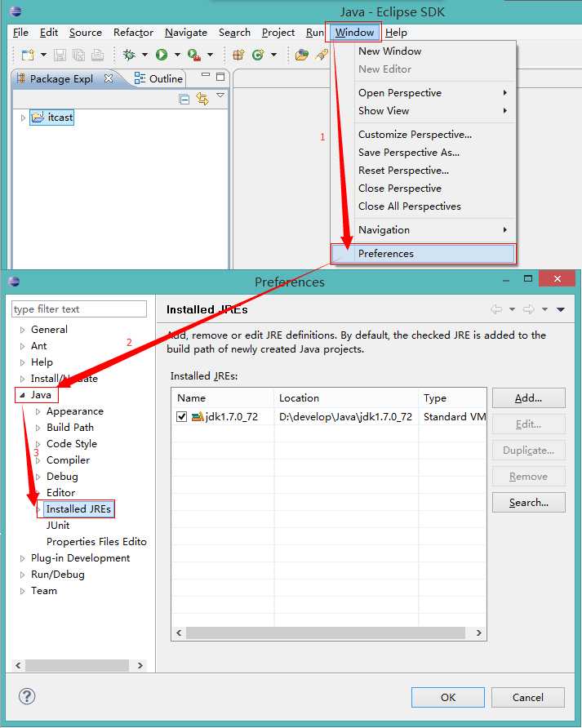Click the Save toolbar icon

(x=60, y=55)
